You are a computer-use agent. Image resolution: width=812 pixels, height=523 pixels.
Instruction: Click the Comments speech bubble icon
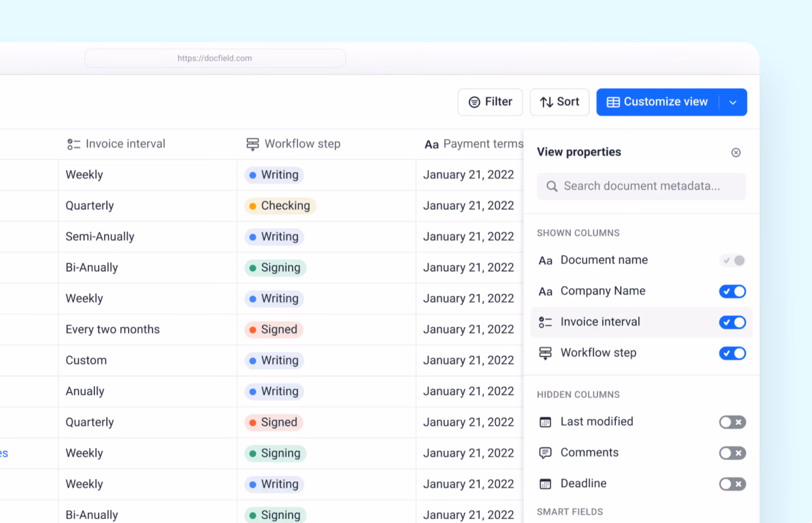coord(545,453)
